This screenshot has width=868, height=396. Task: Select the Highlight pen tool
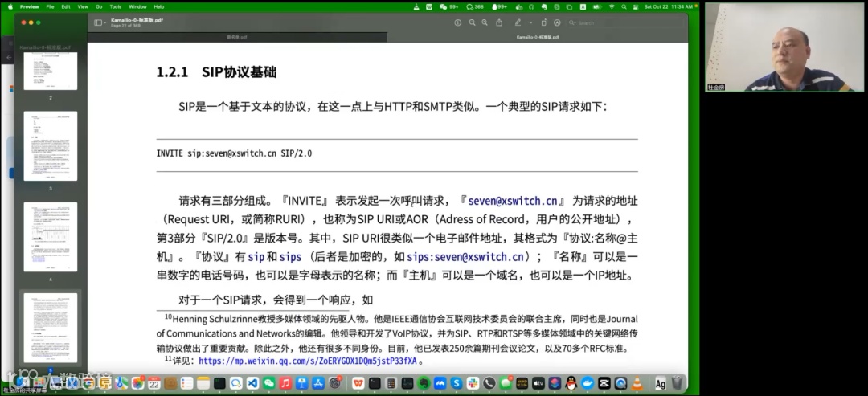[518, 22]
